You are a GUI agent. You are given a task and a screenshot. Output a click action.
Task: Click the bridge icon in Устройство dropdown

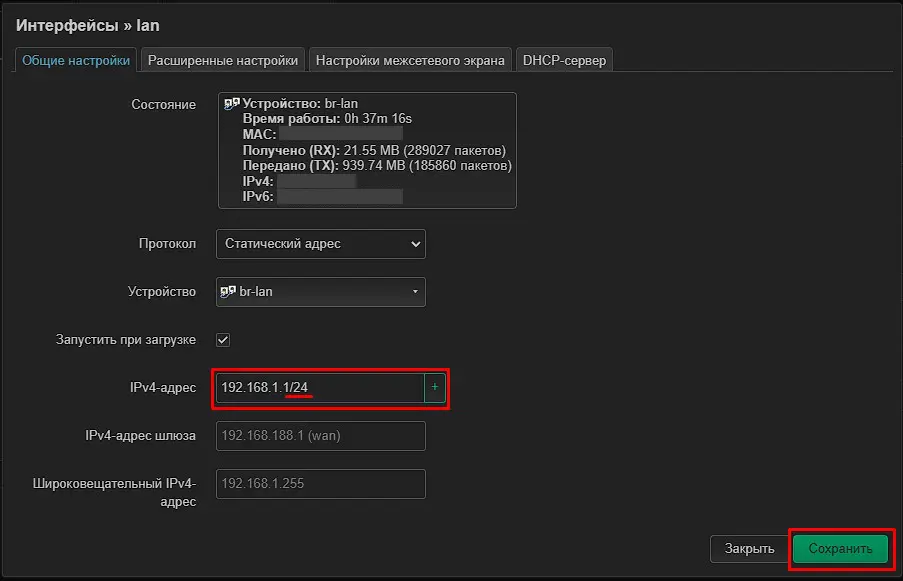point(228,292)
